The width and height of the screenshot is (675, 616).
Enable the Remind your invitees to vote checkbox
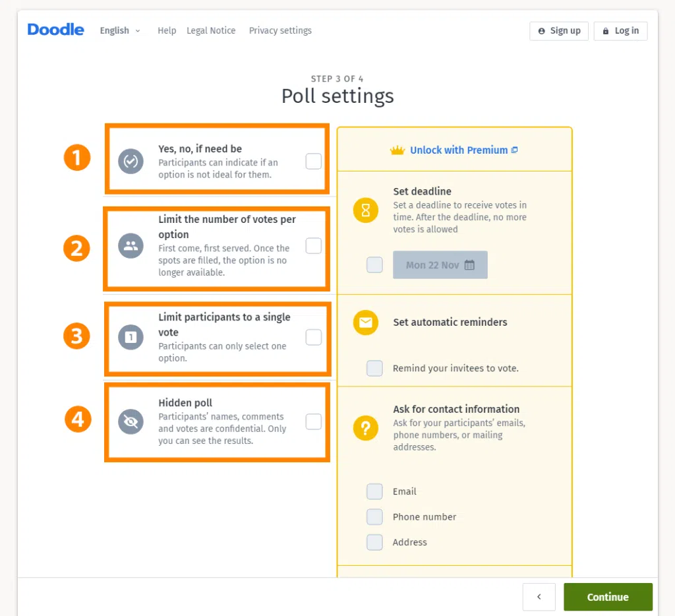[374, 368]
